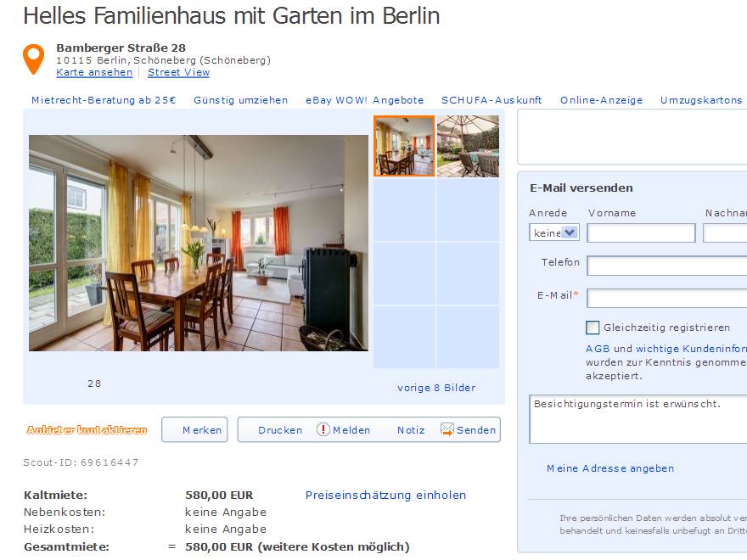The image size is (747, 560).
Task: Click the orange location pin icon
Action: tap(33, 59)
